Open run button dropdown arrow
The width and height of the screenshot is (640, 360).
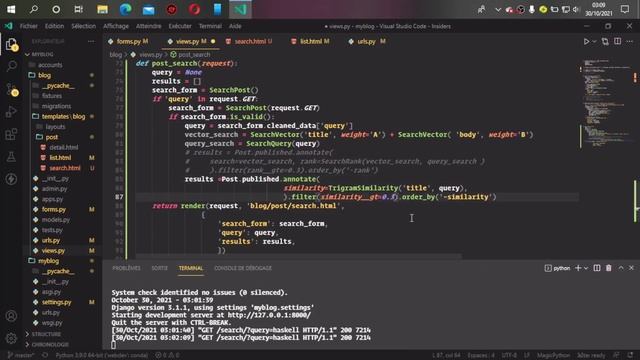click(x=594, y=42)
